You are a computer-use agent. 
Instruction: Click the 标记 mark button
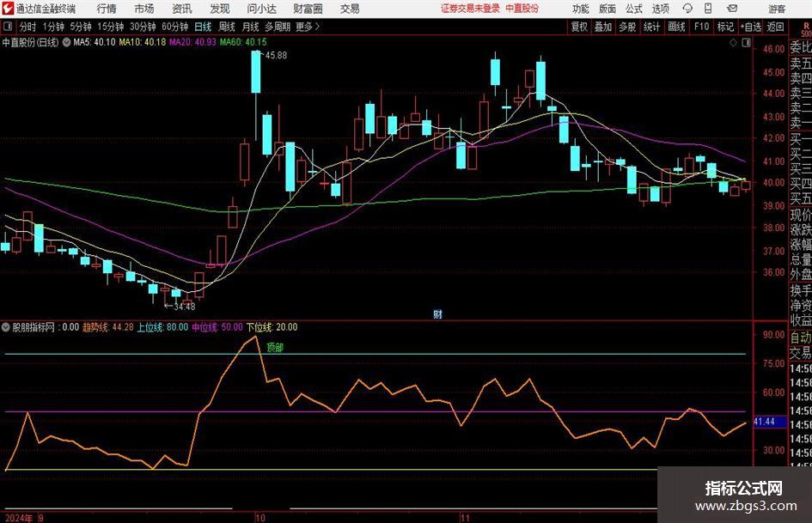tap(725, 27)
